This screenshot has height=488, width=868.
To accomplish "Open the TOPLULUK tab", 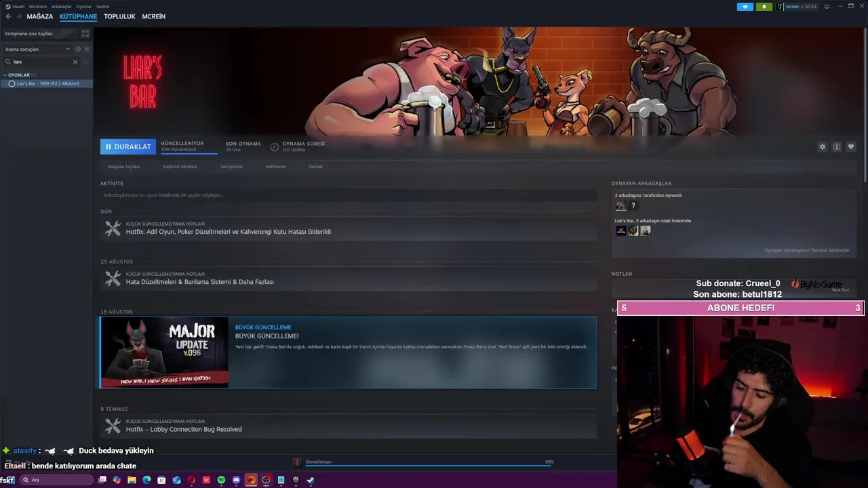I will point(119,16).
